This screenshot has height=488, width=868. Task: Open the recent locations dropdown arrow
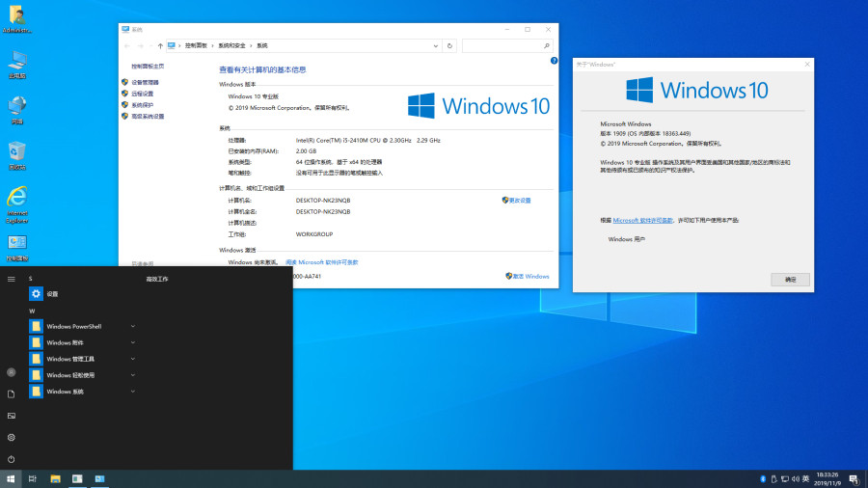click(150, 46)
